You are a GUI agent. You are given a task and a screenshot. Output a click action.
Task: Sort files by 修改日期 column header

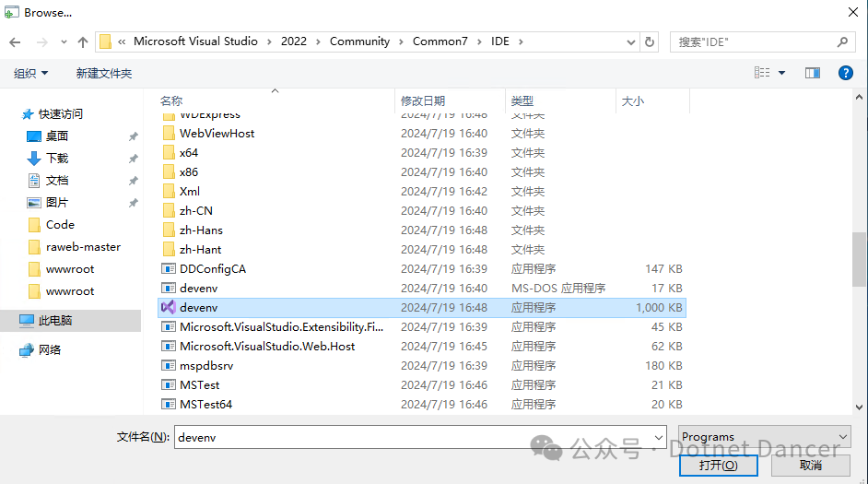[x=423, y=100]
